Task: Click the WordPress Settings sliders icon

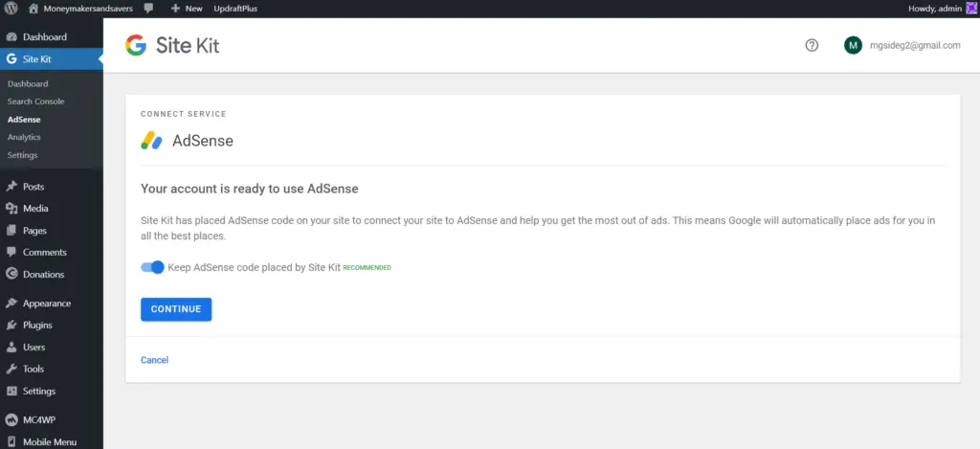Action: click(11, 391)
